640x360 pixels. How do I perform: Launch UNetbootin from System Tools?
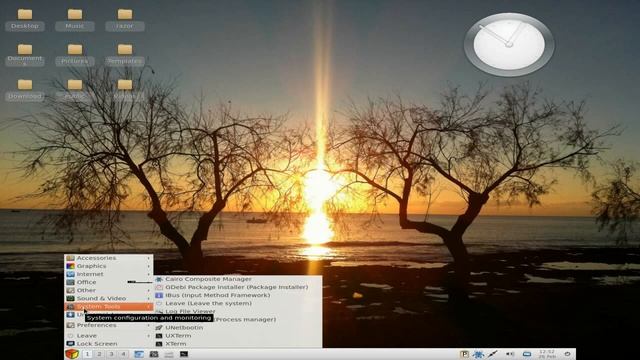(238, 327)
